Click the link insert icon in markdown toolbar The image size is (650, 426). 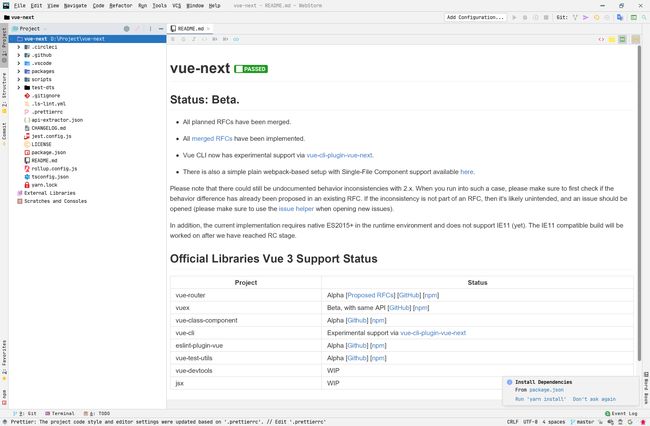point(236,39)
